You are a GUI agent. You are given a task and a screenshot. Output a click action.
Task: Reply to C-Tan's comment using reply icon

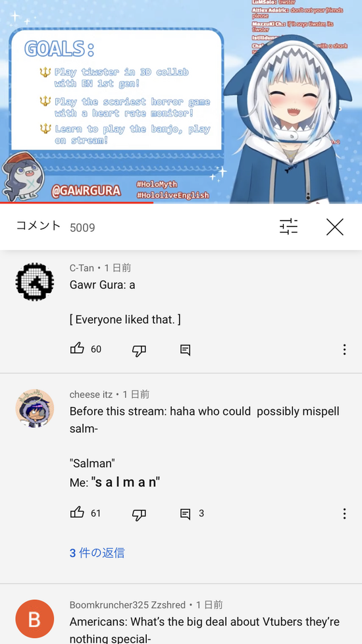(x=185, y=350)
